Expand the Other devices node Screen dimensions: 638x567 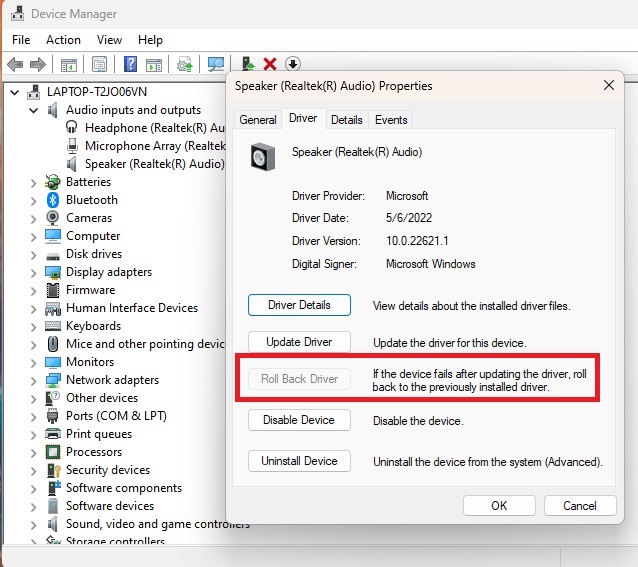[x=34, y=399]
